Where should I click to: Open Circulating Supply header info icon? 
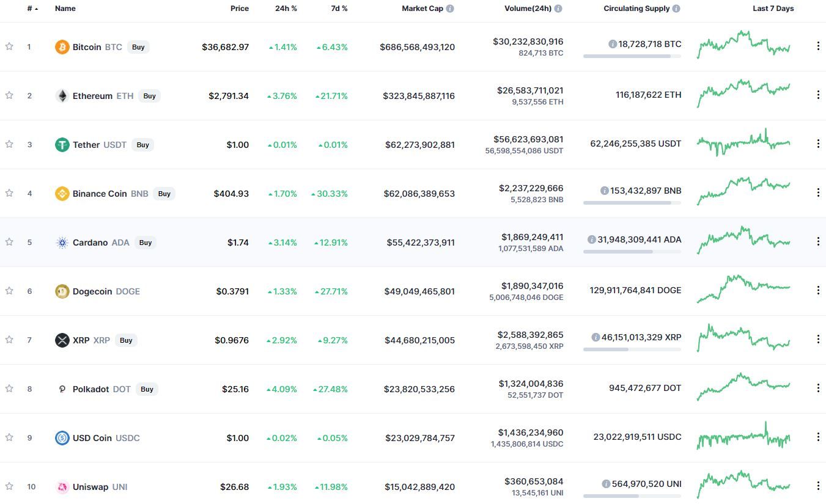tap(676, 9)
